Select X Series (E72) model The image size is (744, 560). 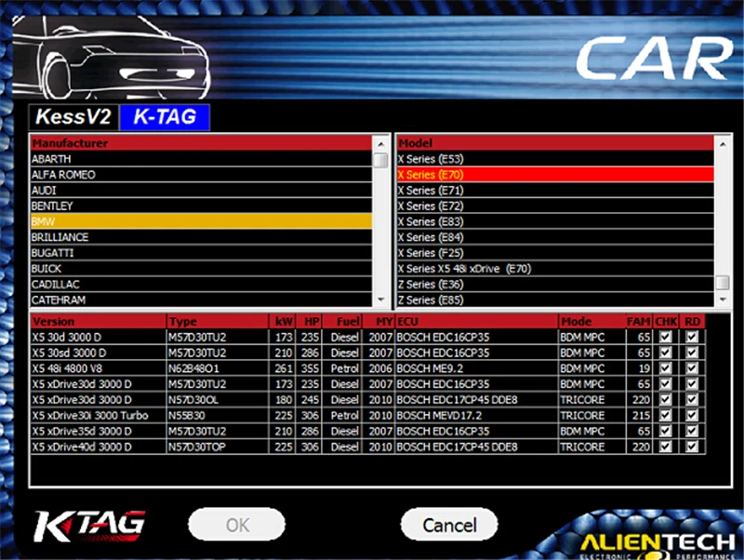(x=555, y=206)
